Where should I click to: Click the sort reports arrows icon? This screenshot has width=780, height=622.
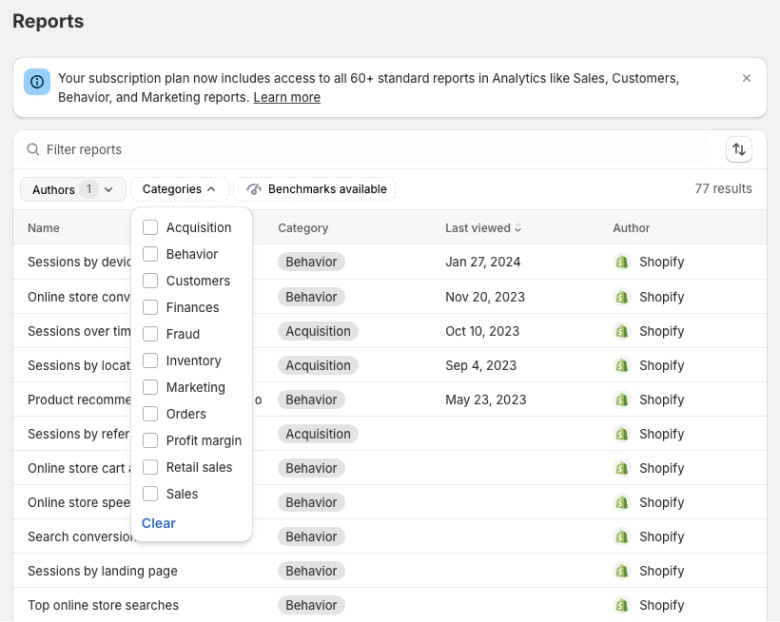[739, 150]
